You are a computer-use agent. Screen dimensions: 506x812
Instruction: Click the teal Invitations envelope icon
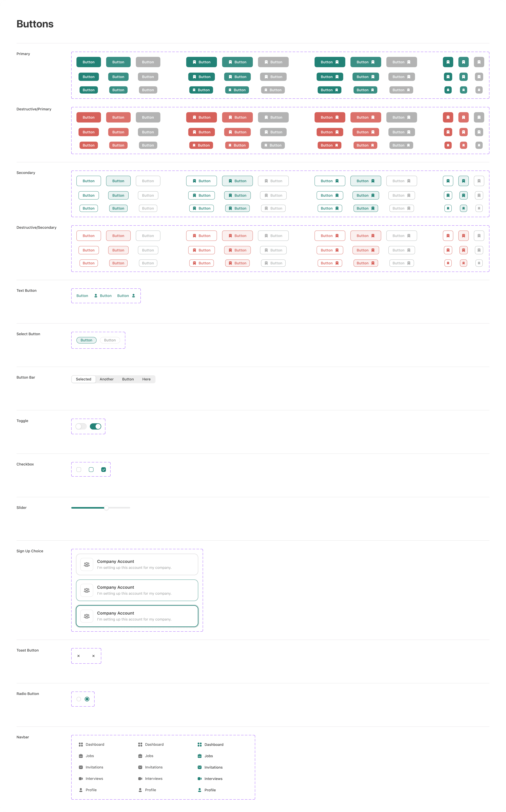click(199, 767)
